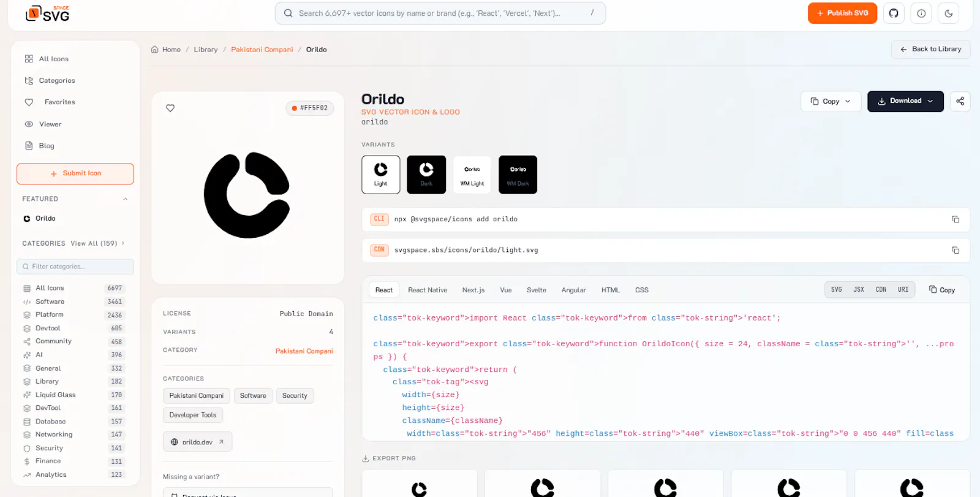Screen dimensions: 980x497
Task: Select the WM Dark variant
Action: 518,175
